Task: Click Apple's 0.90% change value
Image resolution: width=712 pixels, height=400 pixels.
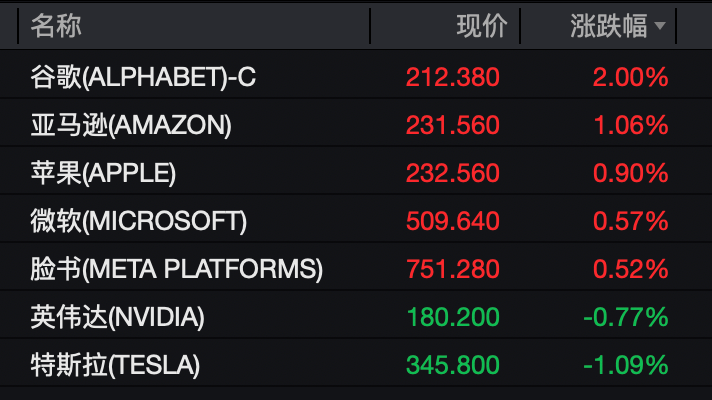Action: click(631, 173)
